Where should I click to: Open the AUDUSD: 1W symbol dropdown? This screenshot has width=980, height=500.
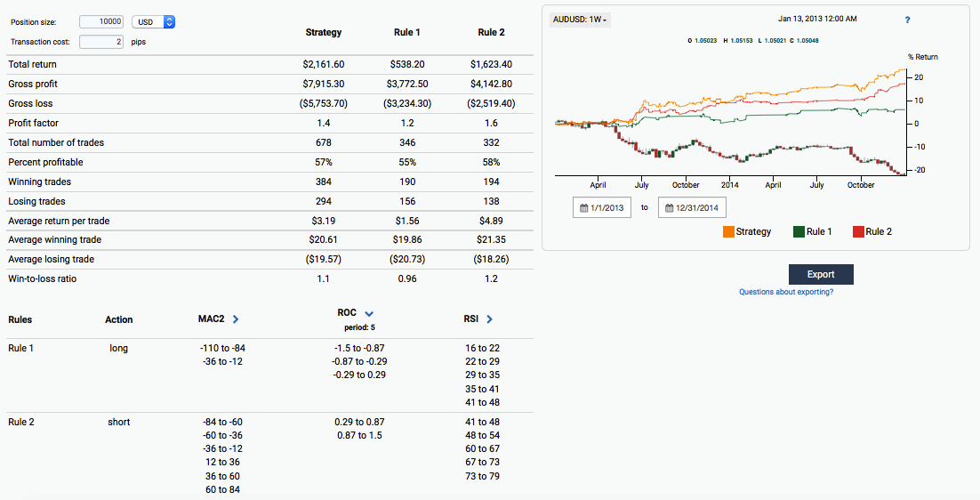tap(580, 20)
